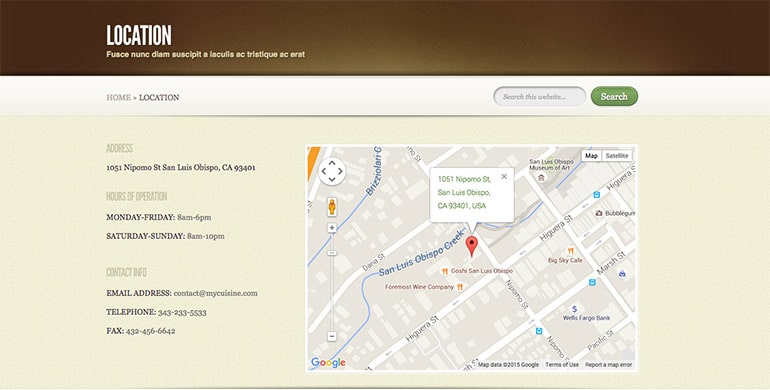Click the LOCATION page title
Viewport: 770px width, 390px height.
(x=139, y=35)
